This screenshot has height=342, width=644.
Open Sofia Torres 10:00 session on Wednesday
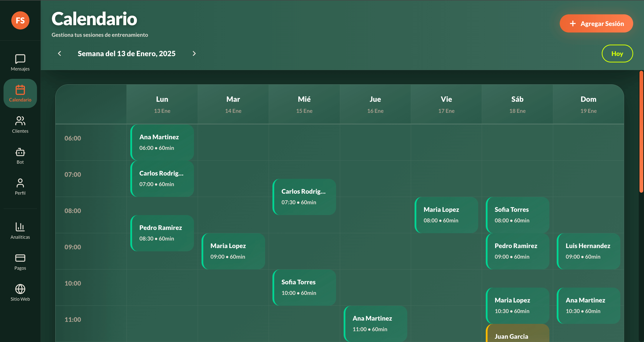[304, 287]
